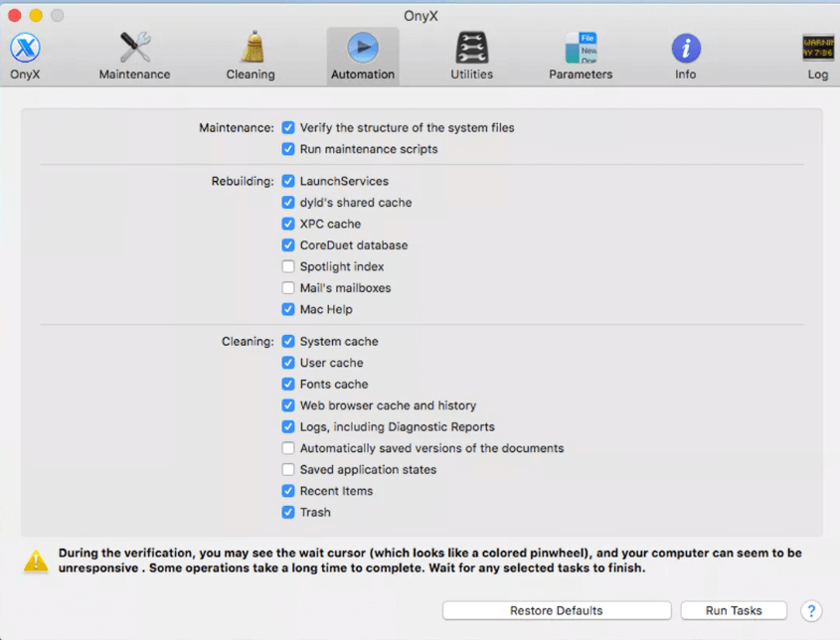Viewport: 840px width, 640px height.
Task: Uncheck CoreDuet database
Action: pyautogui.click(x=288, y=245)
